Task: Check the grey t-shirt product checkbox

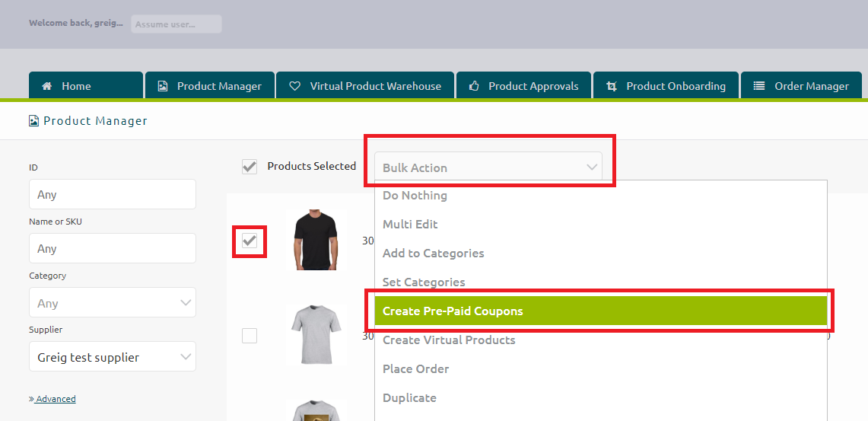Action: coord(250,336)
